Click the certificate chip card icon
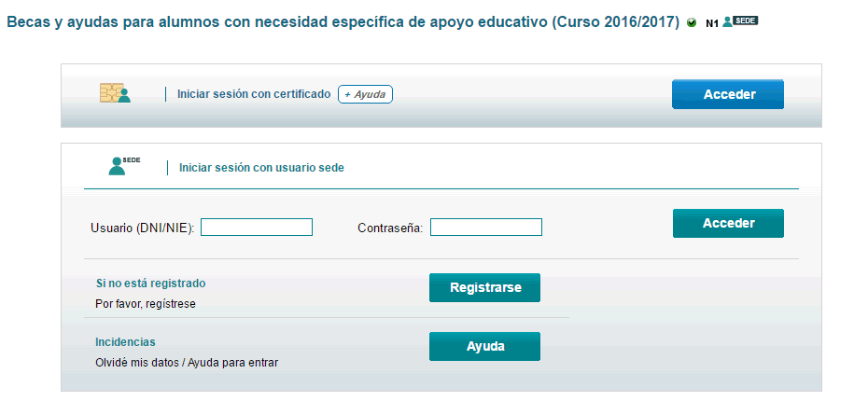868x415 pixels. (x=115, y=93)
